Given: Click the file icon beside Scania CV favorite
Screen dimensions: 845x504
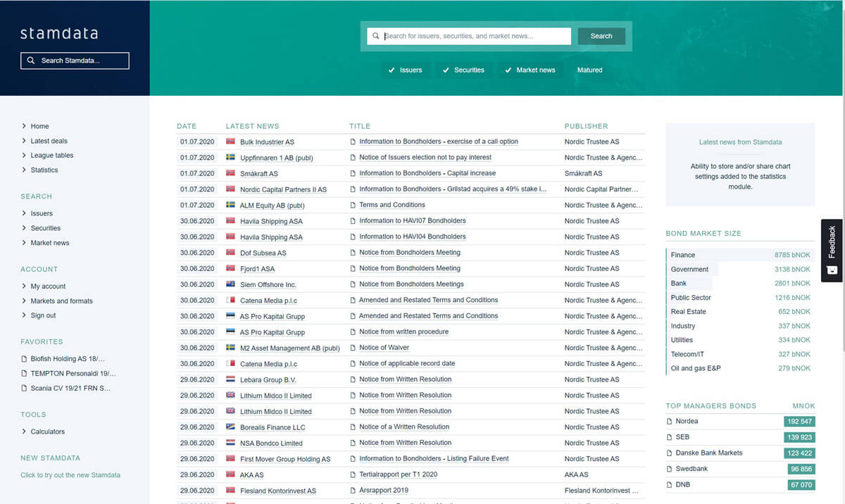Looking at the screenshot, I should tap(24, 388).
